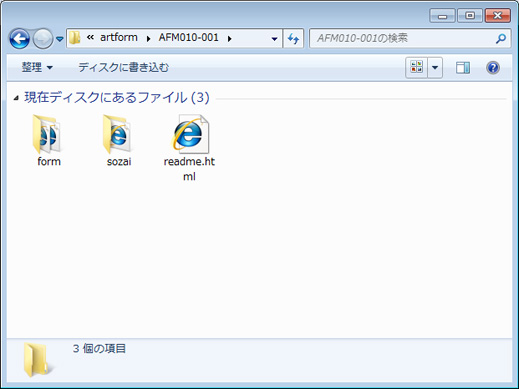The height and width of the screenshot is (389, 519).
Task: Minimize the Explorer window
Action: tap(442, 16)
